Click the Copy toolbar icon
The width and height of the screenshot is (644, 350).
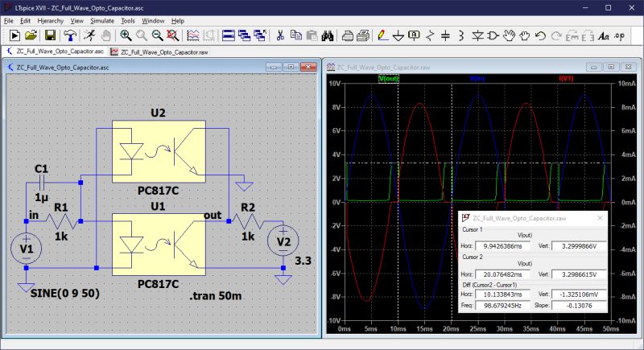tap(295, 35)
